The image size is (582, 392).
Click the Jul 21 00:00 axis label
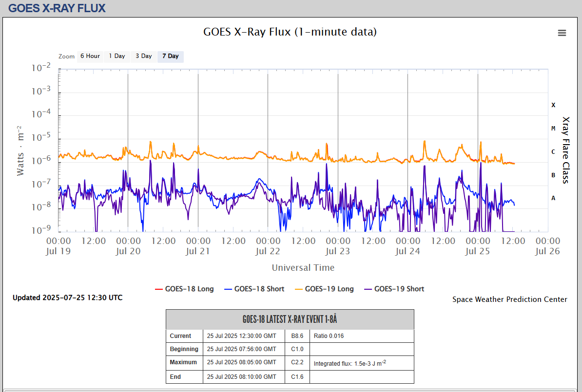[x=198, y=246]
